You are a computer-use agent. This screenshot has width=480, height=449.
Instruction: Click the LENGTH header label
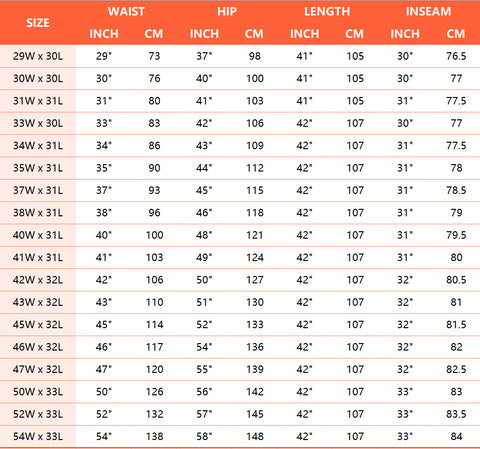point(327,12)
